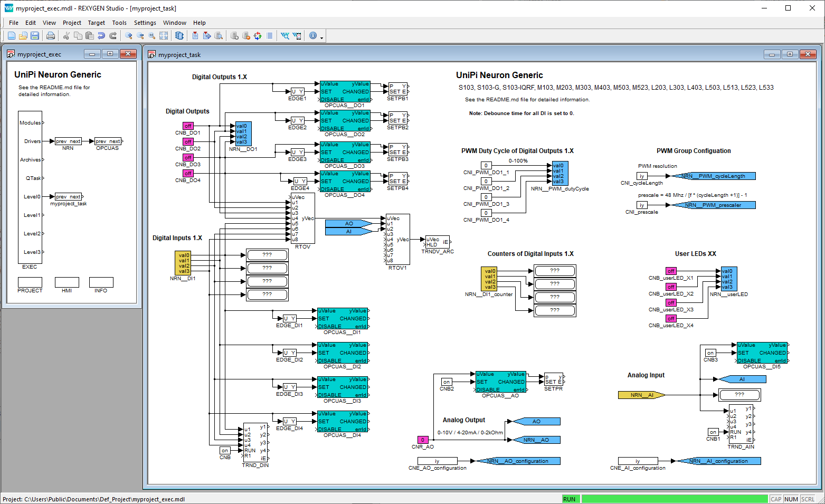The width and height of the screenshot is (825, 504).
Task: Click the Zoom in magnifier icon
Action: (128, 36)
